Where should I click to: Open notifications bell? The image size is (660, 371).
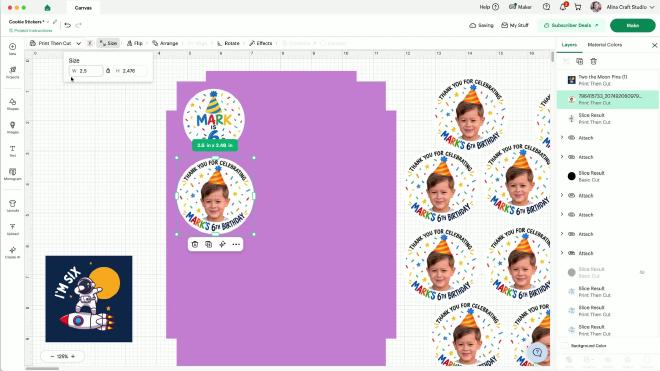coord(563,7)
